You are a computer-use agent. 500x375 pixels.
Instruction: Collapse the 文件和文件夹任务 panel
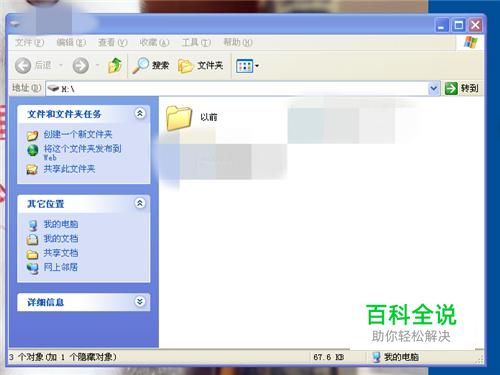(140, 114)
